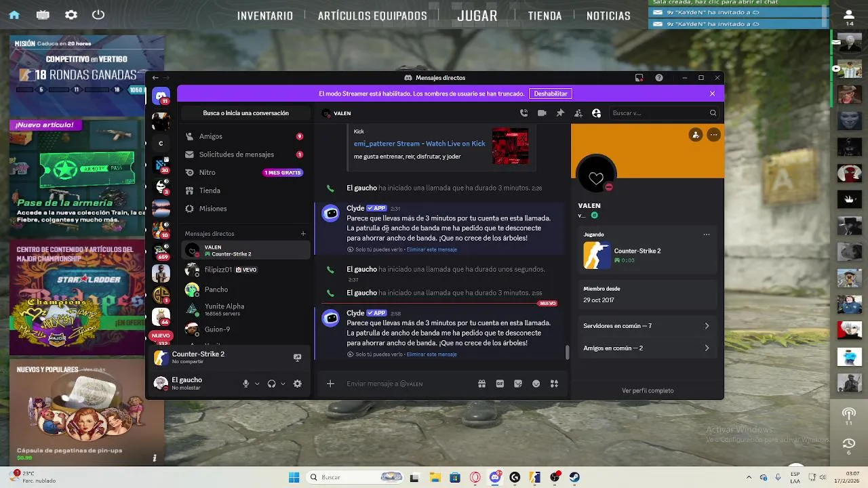
Task: Open Tienda in Discord sidebar
Action: tap(244, 190)
